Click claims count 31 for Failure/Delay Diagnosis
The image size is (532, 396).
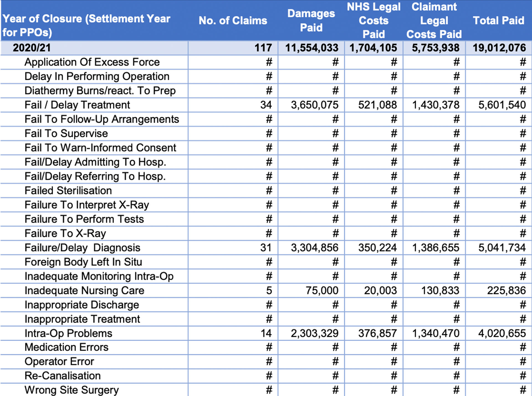point(266,247)
